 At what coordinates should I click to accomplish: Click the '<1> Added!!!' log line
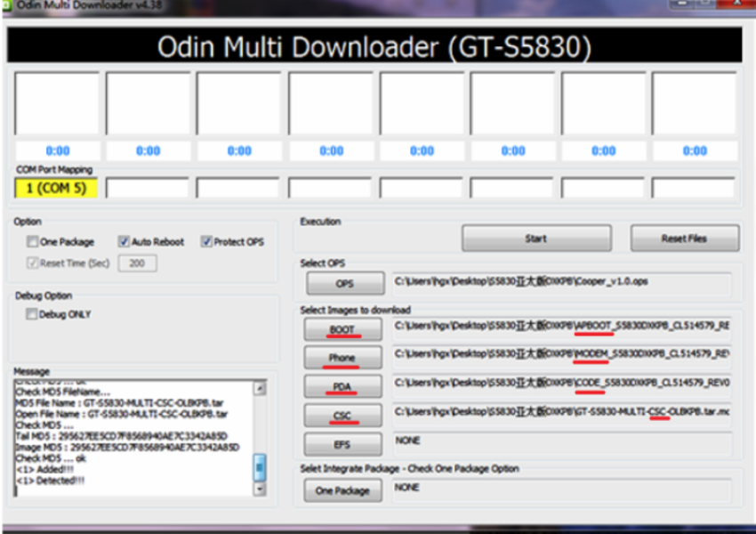[44, 469]
